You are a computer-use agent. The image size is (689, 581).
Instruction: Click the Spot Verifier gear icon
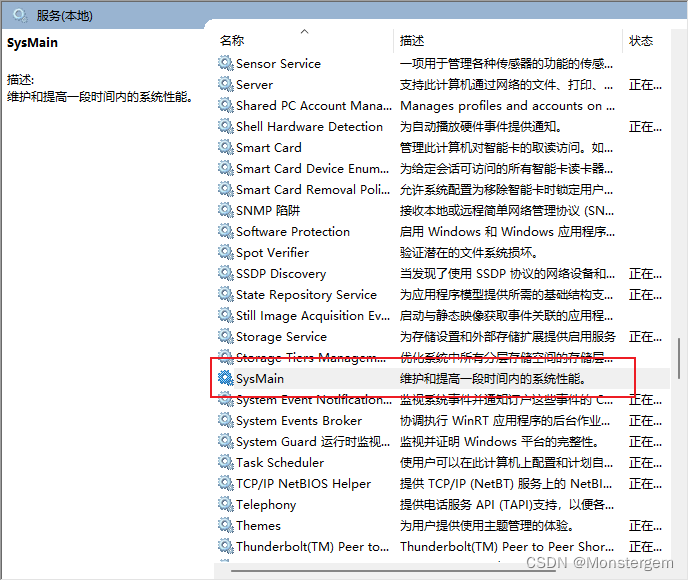[225, 252]
